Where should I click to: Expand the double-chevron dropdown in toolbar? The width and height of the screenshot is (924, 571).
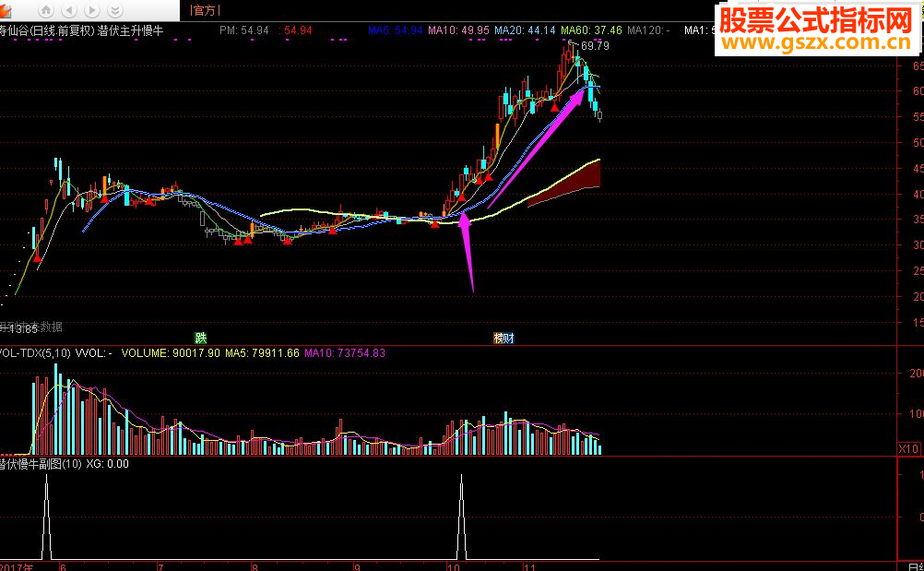115,10
